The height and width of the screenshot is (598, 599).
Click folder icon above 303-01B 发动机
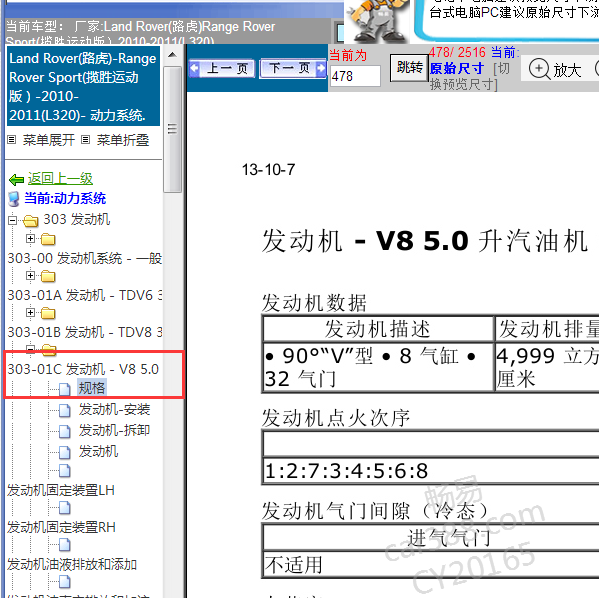(x=48, y=313)
